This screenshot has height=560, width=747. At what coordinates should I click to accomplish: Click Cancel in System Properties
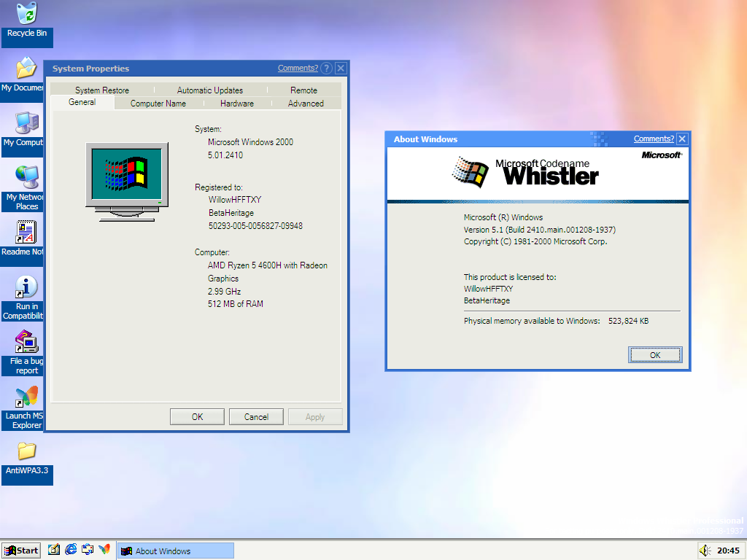(x=256, y=416)
